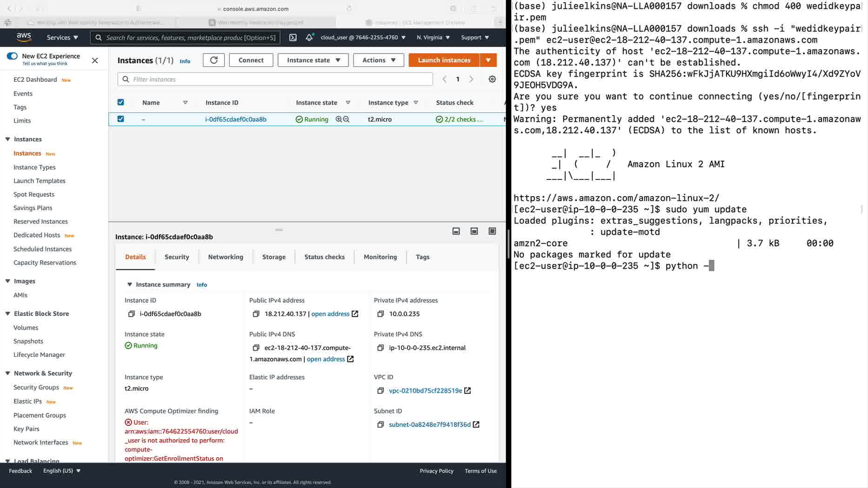Zoom out on instance state icon

[x=346, y=119]
